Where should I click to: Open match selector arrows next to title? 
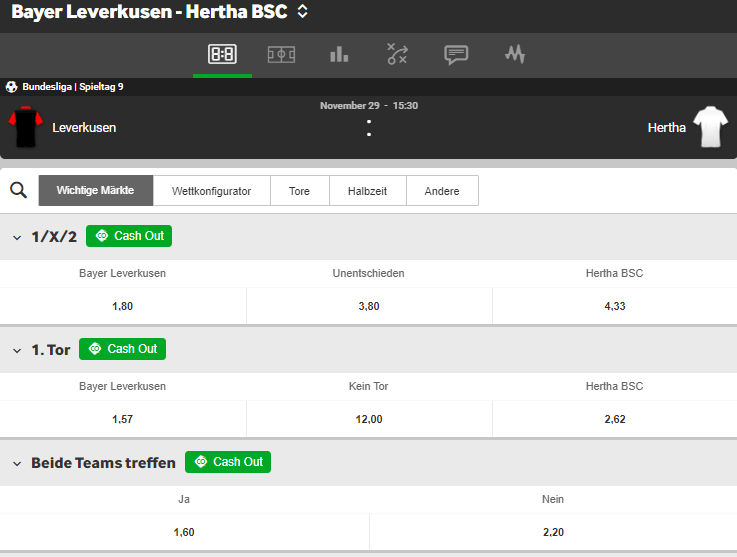(303, 11)
